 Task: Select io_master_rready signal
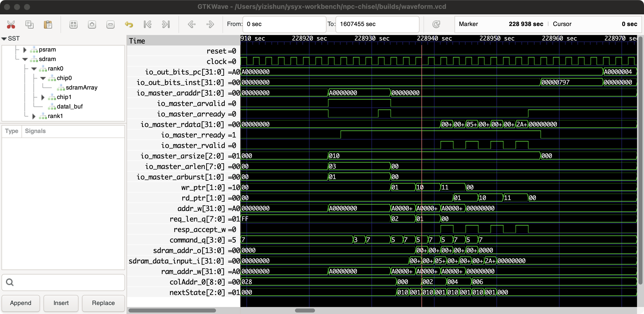pos(183,135)
